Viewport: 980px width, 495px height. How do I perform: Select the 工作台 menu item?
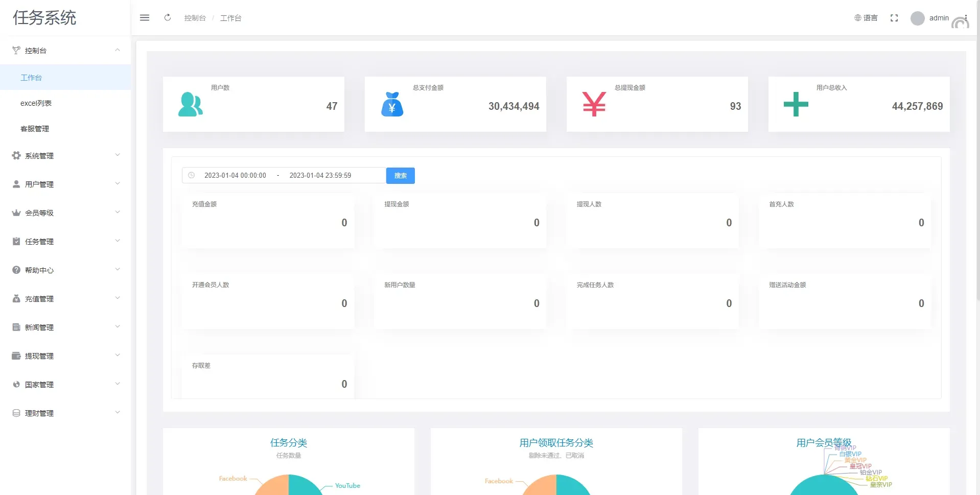coord(31,78)
